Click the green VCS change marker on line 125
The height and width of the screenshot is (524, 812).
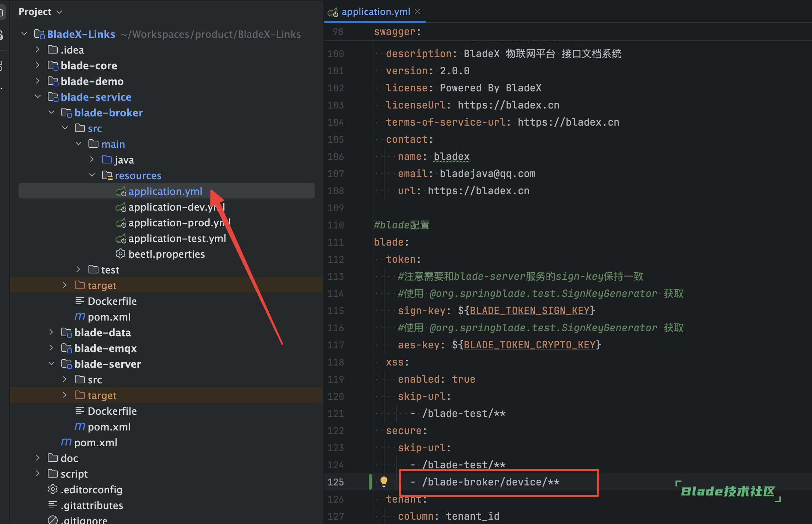370,482
